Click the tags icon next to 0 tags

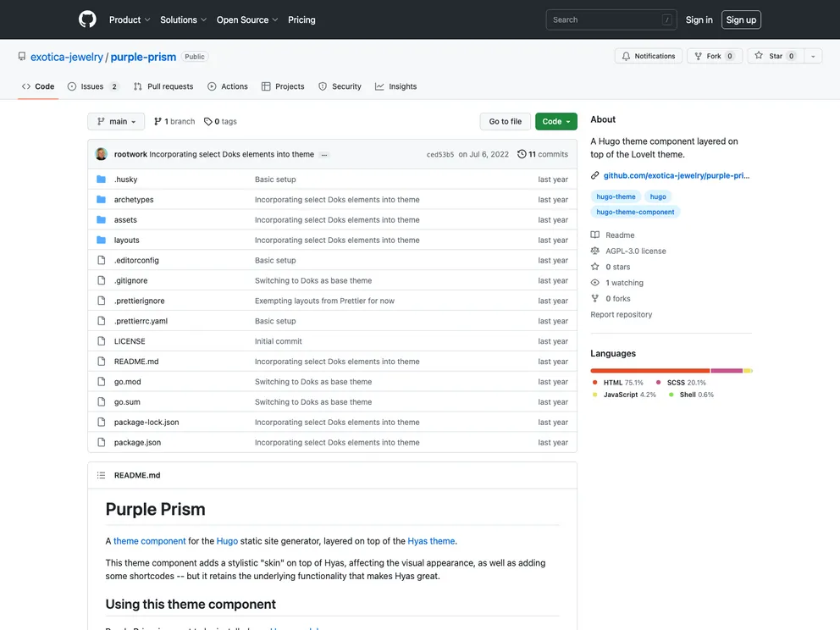point(208,122)
